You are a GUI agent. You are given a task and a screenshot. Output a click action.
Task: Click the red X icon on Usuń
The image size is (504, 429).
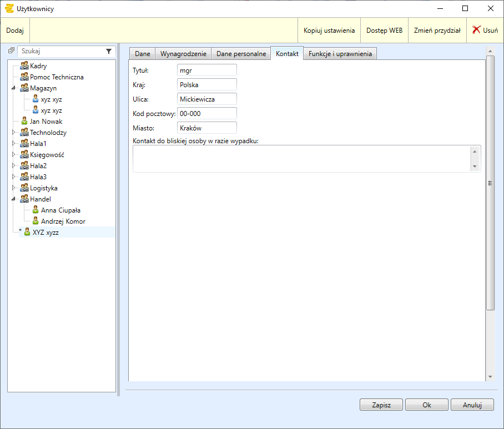(476, 30)
